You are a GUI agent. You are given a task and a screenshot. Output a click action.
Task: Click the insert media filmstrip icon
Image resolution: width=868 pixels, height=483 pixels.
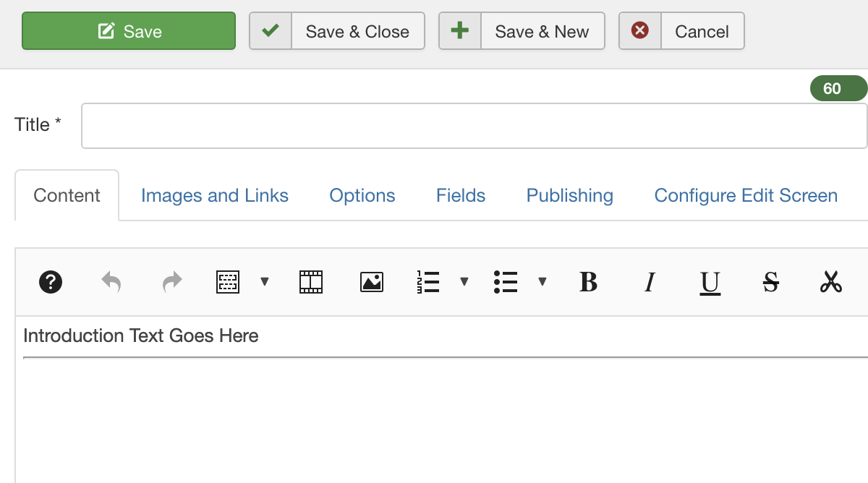(x=311, y=281)
